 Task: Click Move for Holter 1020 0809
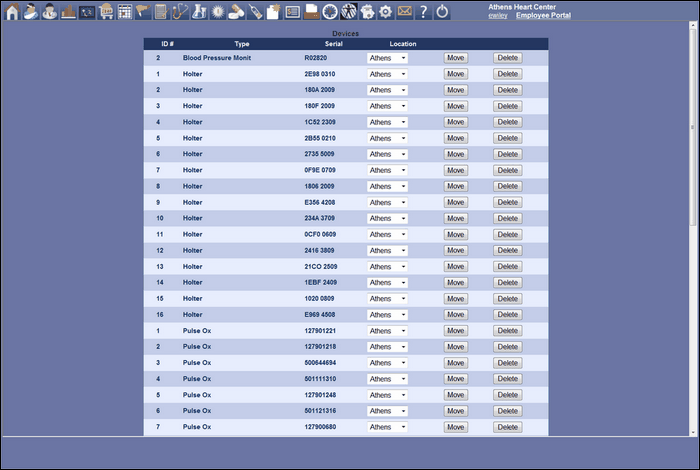pyautogui.click(x=455, y=299)
